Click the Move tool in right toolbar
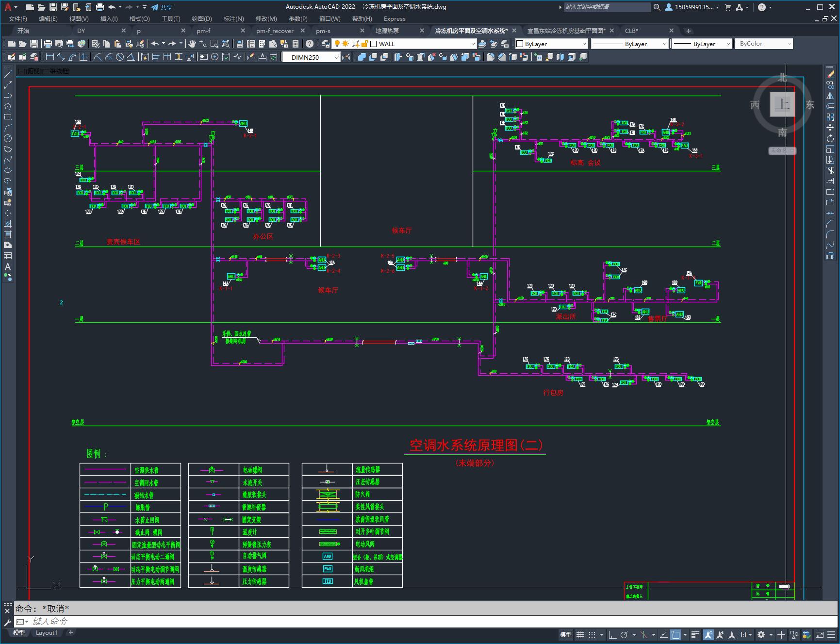This screenshot has width=840, height=644. coord(830,128)
